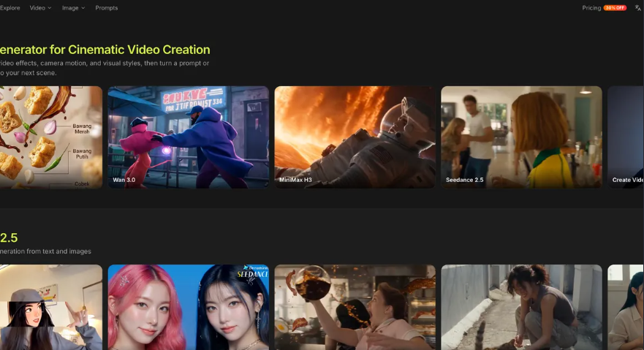Screen dimensions: 644x350
Task: Open the woman crouching with cat thumbnail
Action: coord(521,308)
